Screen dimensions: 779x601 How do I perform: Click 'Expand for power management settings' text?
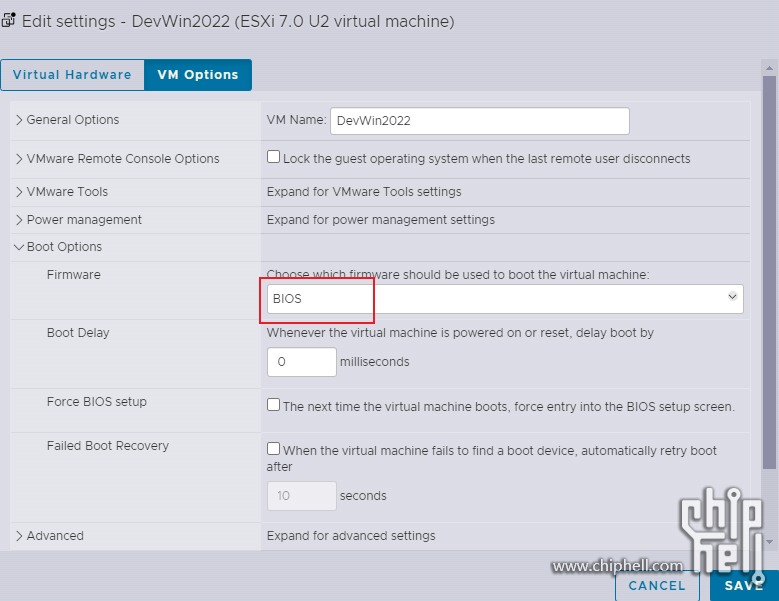pyautogui.click(x=381, y=220)
